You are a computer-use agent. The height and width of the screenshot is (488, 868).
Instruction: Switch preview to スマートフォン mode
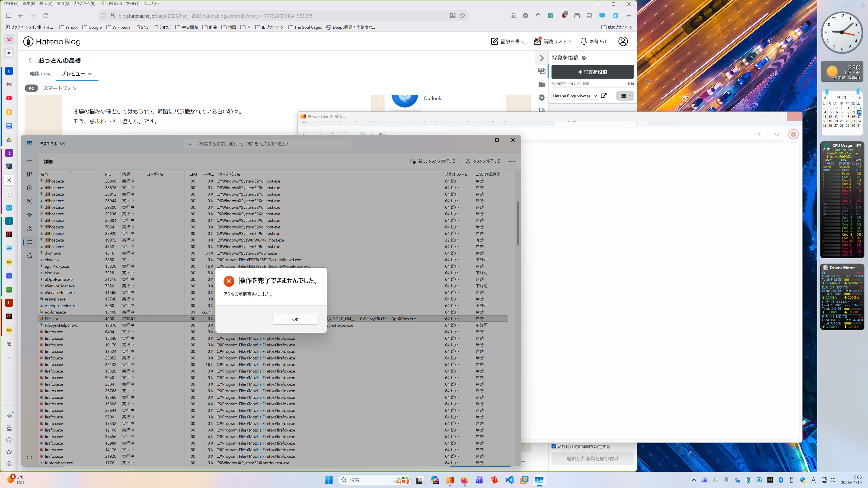[60, 88]
